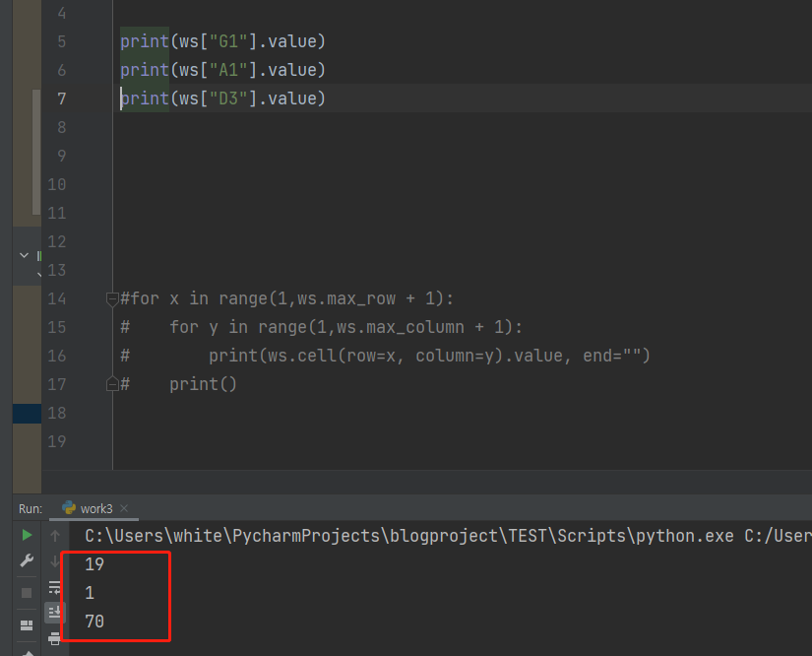This screenshot has height=656, width=812.
Task: Click the python.exe command path output line
Action: 448,536
